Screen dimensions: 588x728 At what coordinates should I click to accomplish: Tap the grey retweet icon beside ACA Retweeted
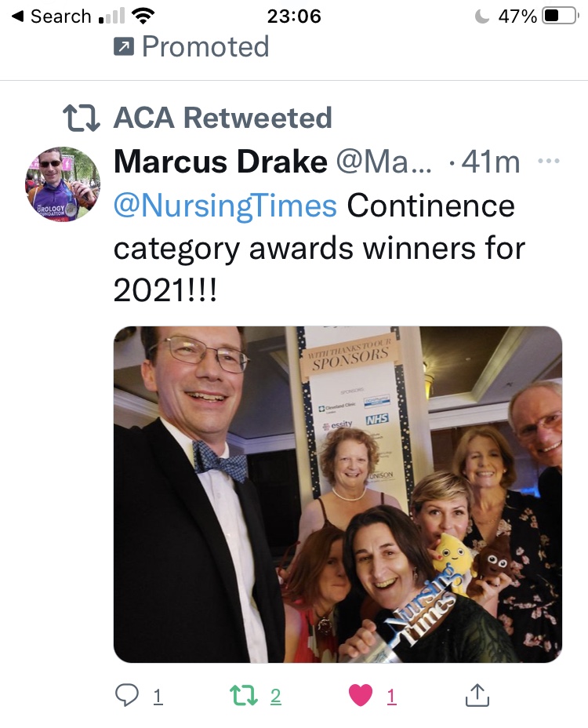[x=82, y=118]
